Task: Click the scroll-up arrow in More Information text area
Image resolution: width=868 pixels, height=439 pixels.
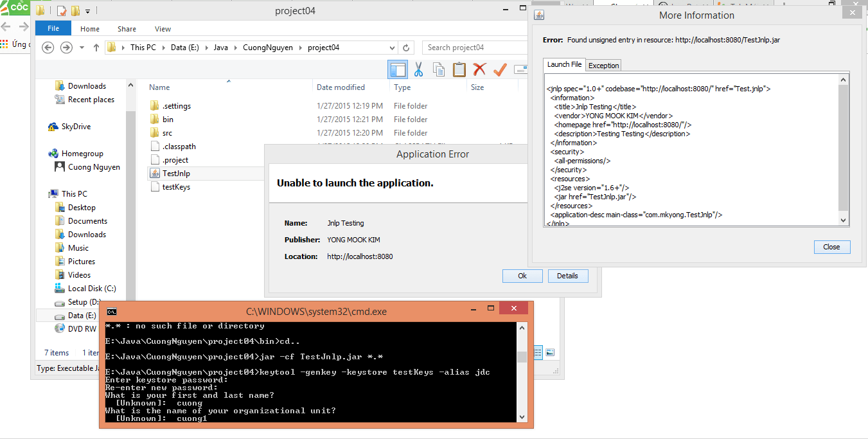Action: point(843,80)
